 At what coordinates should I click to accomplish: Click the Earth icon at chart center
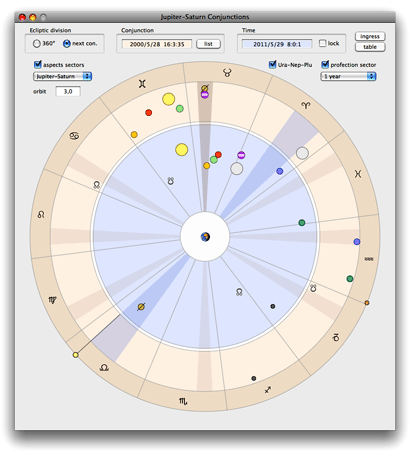(x=205, y=237)
